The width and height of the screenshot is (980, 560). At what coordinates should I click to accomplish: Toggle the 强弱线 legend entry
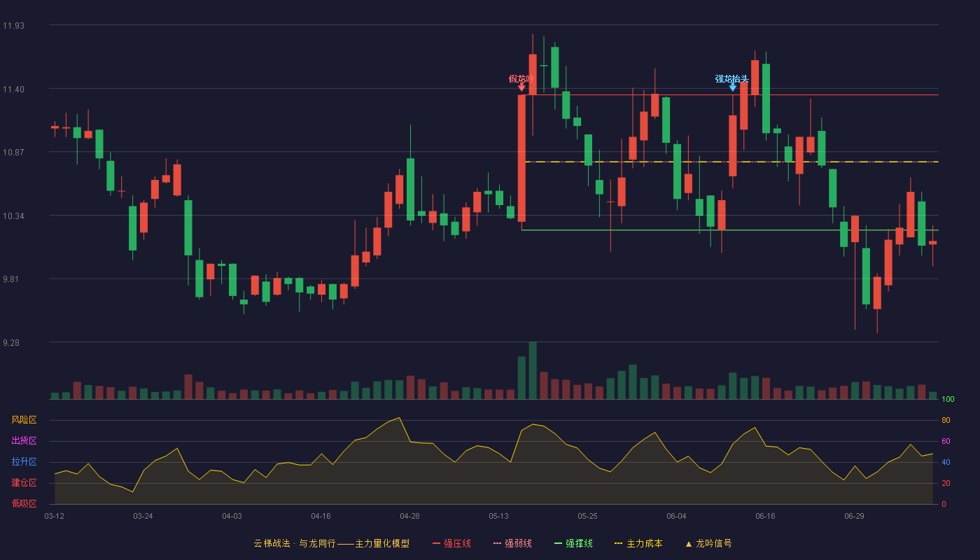pos(512,543)
